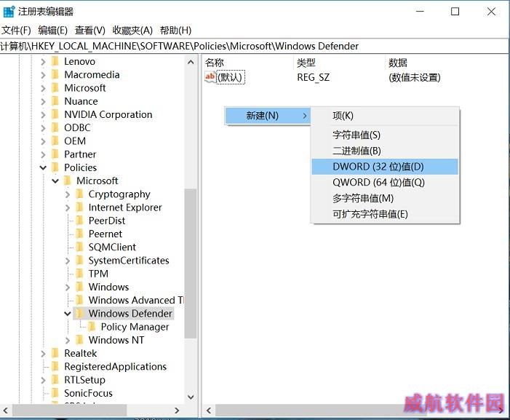Select the Windows tree item under Microsoft
Viewport: 510px width, 420px height.
tap(108, 287)
